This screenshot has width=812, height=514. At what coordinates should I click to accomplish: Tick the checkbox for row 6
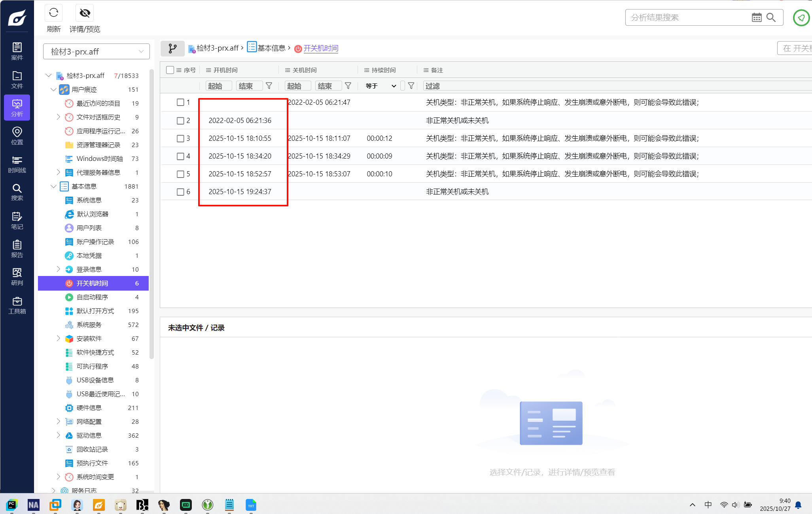coord(180,192)
